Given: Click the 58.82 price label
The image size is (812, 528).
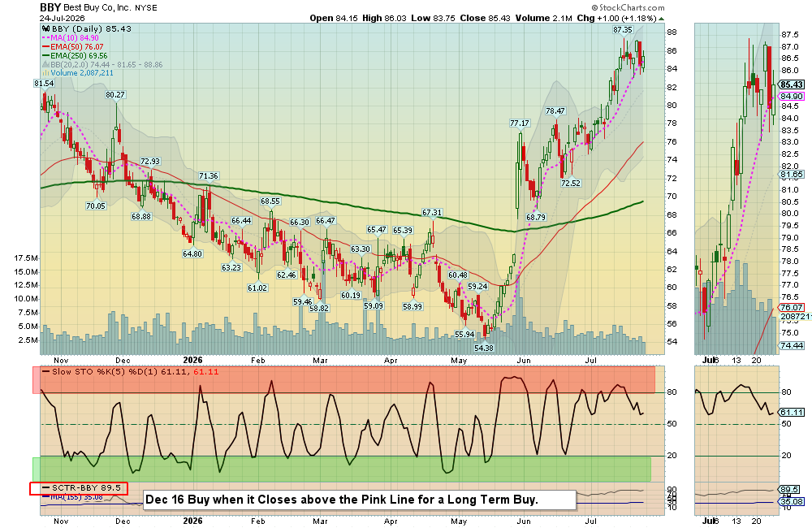Looking at the screenshot, I should pyautogui.click(x=319, y=308).
